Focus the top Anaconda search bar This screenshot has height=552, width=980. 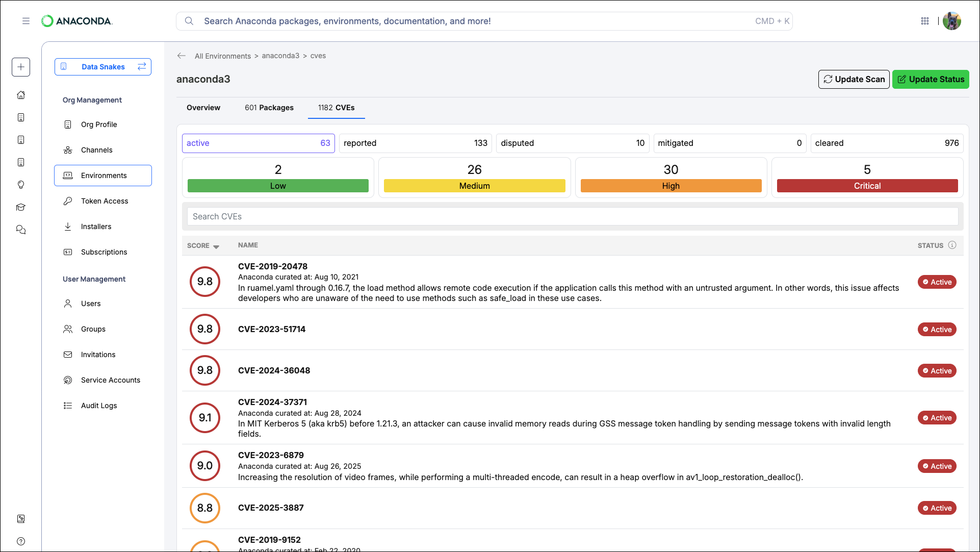(484, 21)
